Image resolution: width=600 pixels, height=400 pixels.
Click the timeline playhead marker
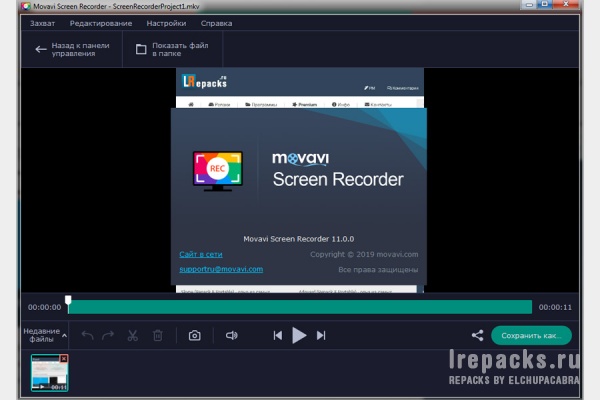(x=68, y=300)
